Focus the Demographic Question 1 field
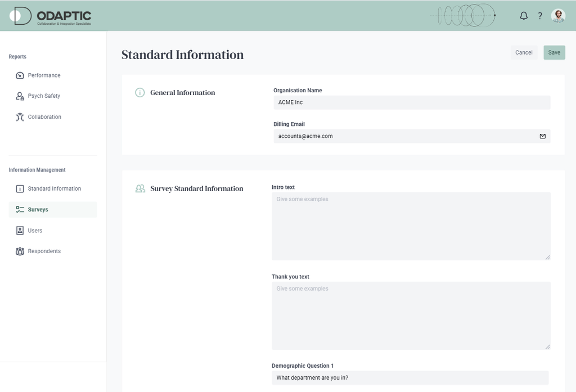The width and height of the screenshot is (576, 392). point(410,378)
